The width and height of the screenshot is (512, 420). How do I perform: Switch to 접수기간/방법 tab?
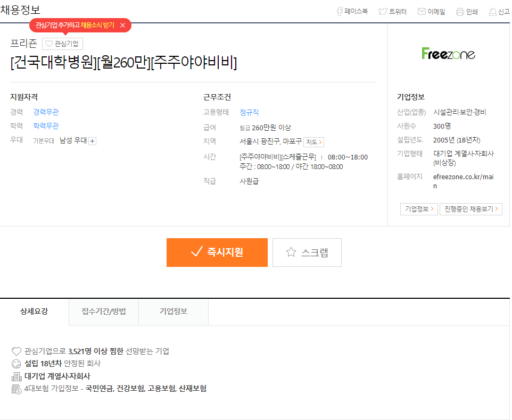point(104,312)
